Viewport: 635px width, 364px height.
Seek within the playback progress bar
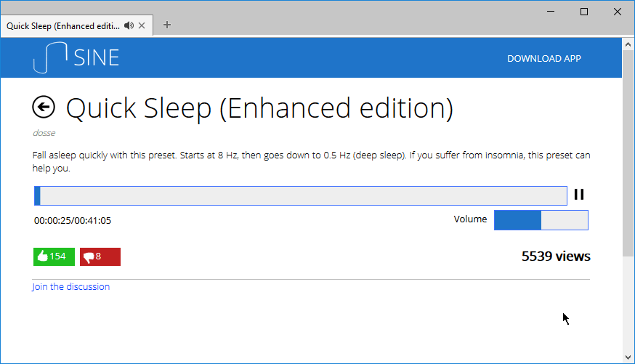[x=301, y=196]
